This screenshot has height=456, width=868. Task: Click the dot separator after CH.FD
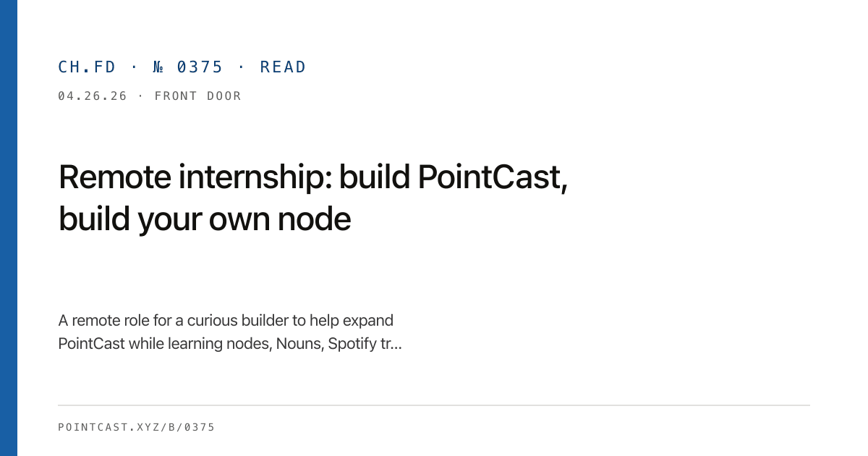click(x=134, y=67)
